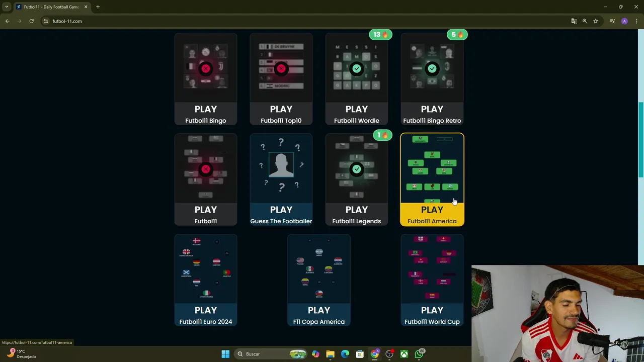
Task: Open the zoom magnifier icon in address bar
Action: coord(585,21)
